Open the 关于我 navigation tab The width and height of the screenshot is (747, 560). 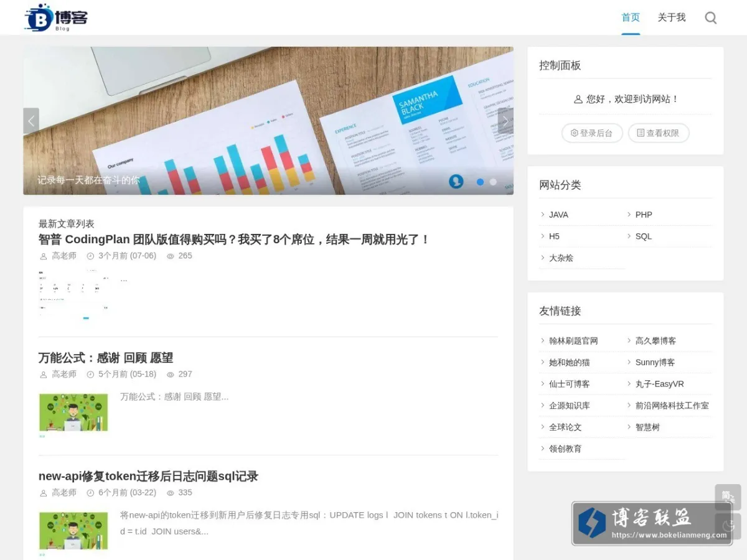(672, 17)
